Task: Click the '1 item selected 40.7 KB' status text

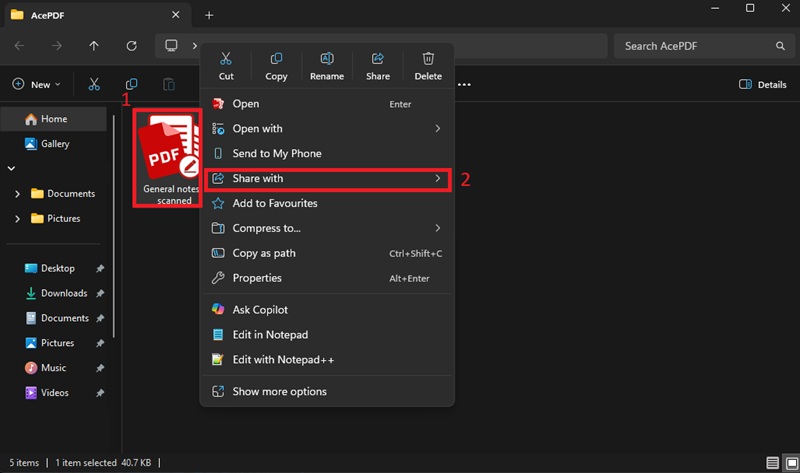Action: coord(103,463)
